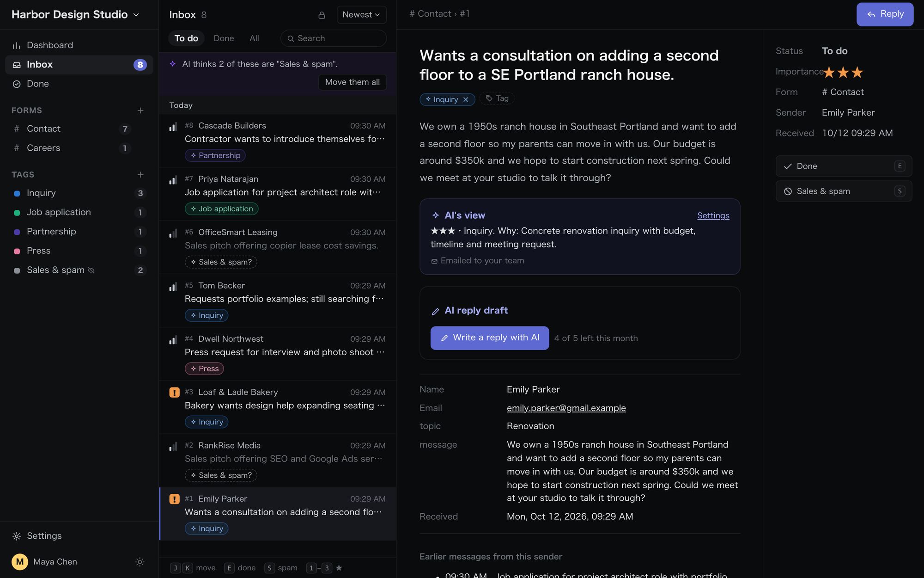Set importance to the first star

point(829,72)
